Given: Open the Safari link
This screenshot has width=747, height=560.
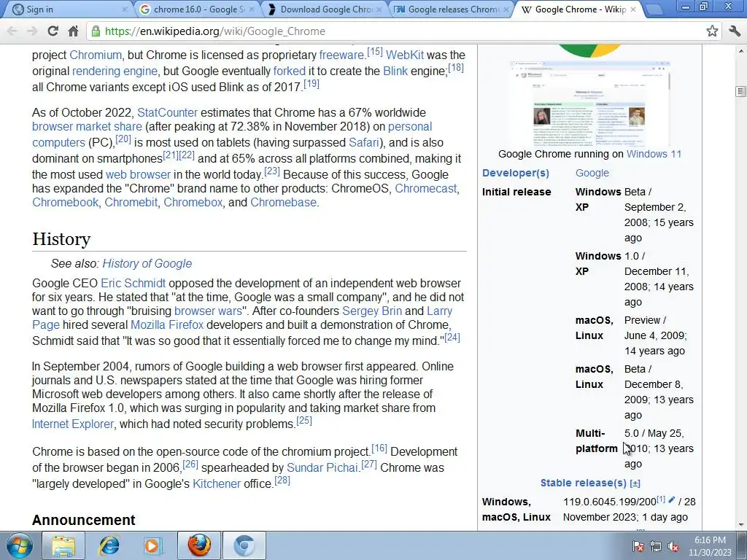Looking at the screenshot, I should pos(363,143).
